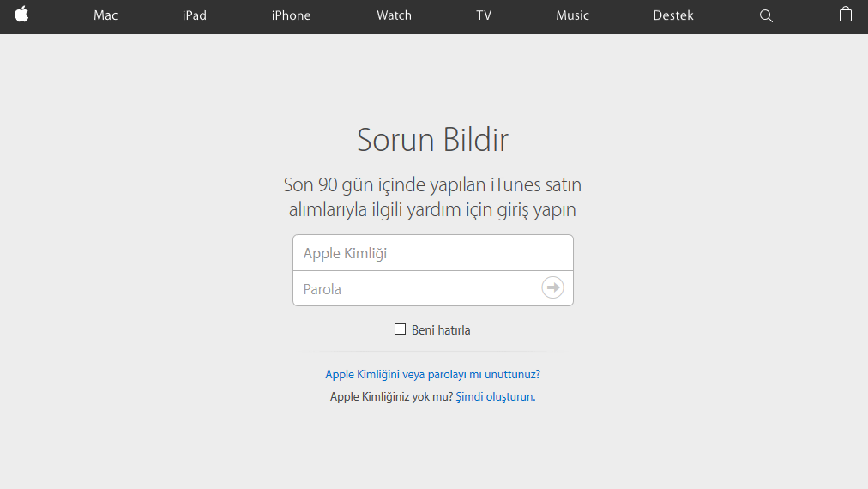Open the iPad menu item
Screen dimensions: 868x489
click(x=195, y=15)
